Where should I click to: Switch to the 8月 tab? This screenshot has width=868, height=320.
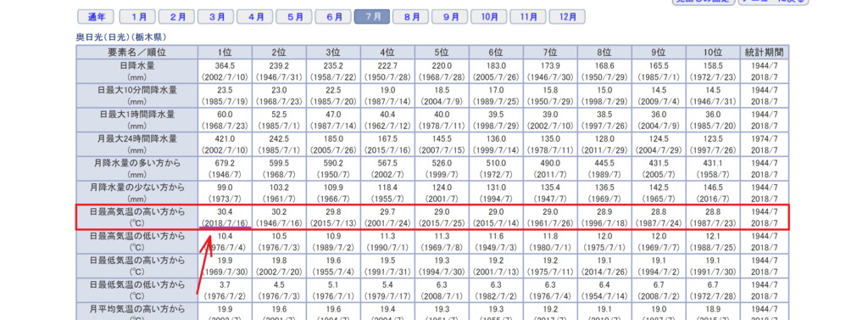pos(412,17)
